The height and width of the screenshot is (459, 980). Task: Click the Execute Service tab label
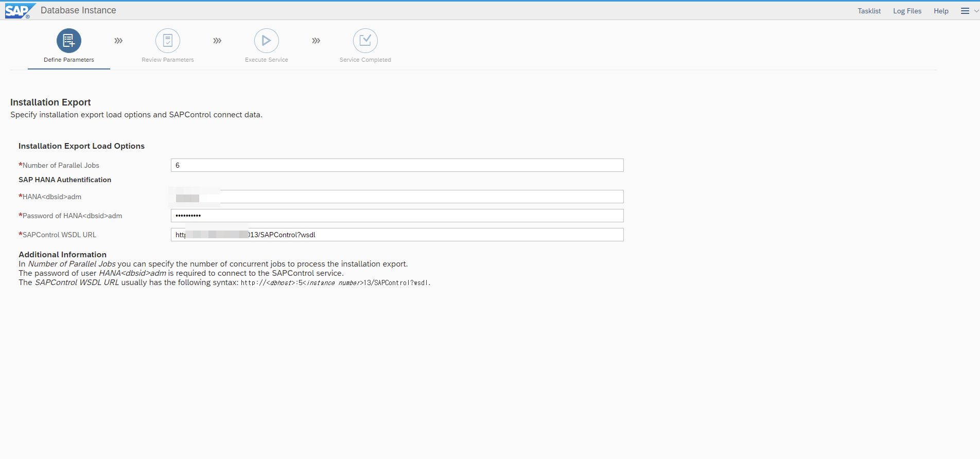(x=267, y=60)
